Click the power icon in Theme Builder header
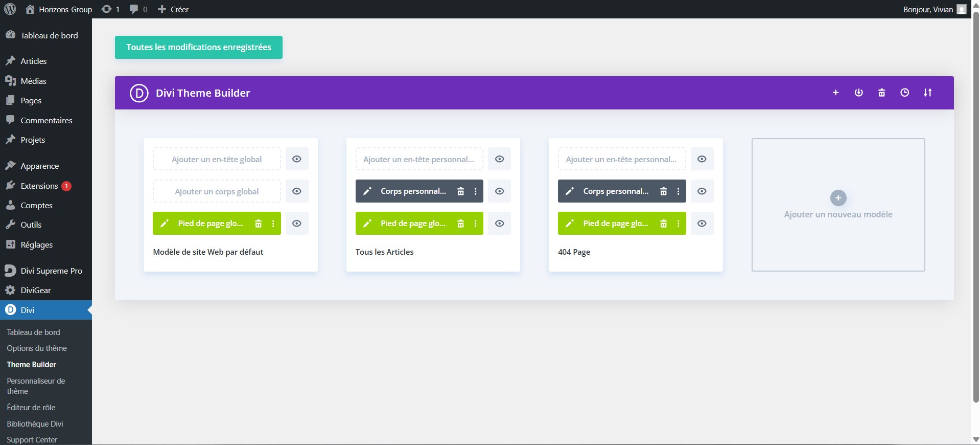Viewport: 980px width, 445px height. click(x=858, y=93)
